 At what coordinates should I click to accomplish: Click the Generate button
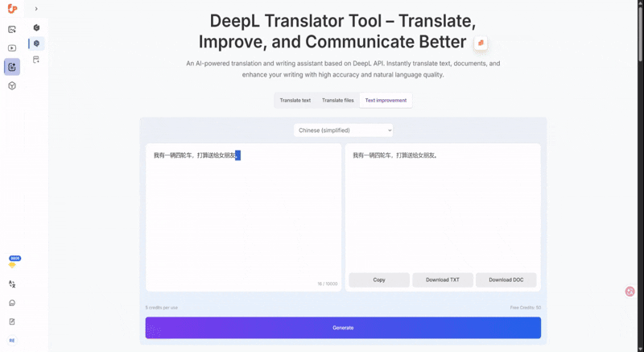pyautogui.click(x=343, y=328)
